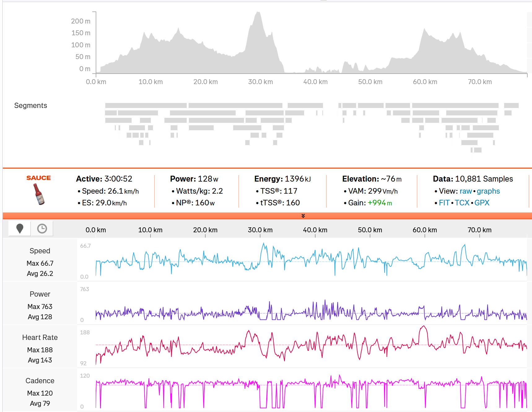Image resolution: width=532 pixels, height=412 pixels.
Task: Click the Sauce hot sauce bottle logo
Action: (39, 194)
